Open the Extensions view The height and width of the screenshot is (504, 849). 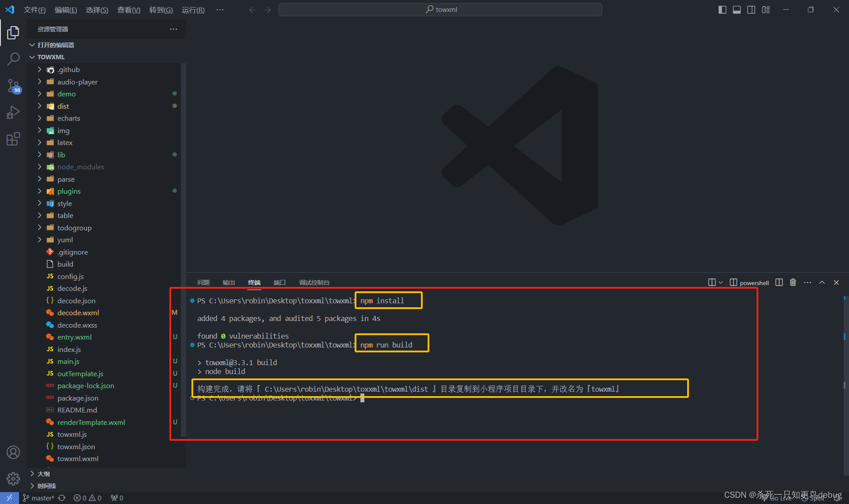click(13, 139)
